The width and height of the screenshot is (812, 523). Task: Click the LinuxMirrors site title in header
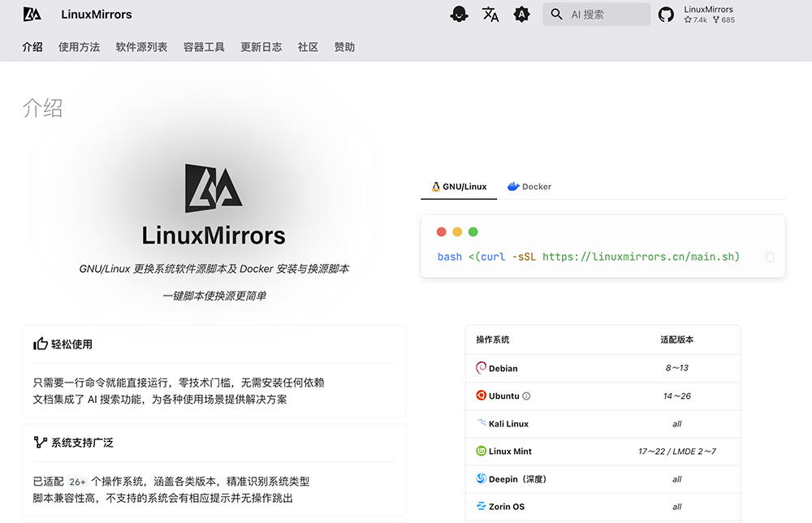97,15
